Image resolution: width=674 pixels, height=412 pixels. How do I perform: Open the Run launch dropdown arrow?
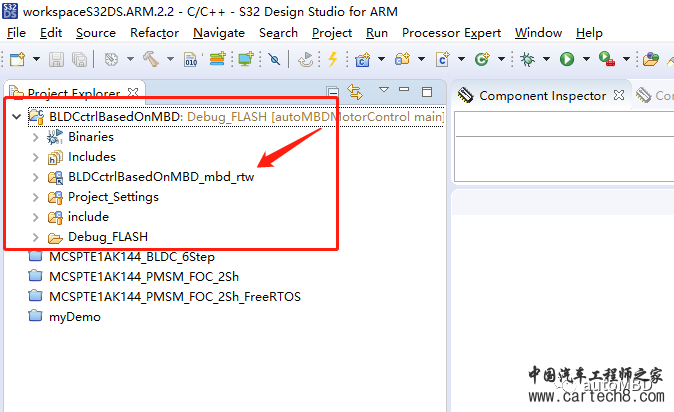click(x=586, y=59)
